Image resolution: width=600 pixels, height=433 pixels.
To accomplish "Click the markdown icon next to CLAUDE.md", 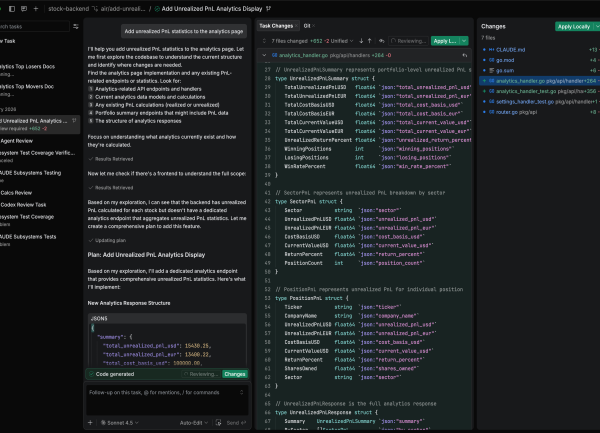I will [491, 50].
